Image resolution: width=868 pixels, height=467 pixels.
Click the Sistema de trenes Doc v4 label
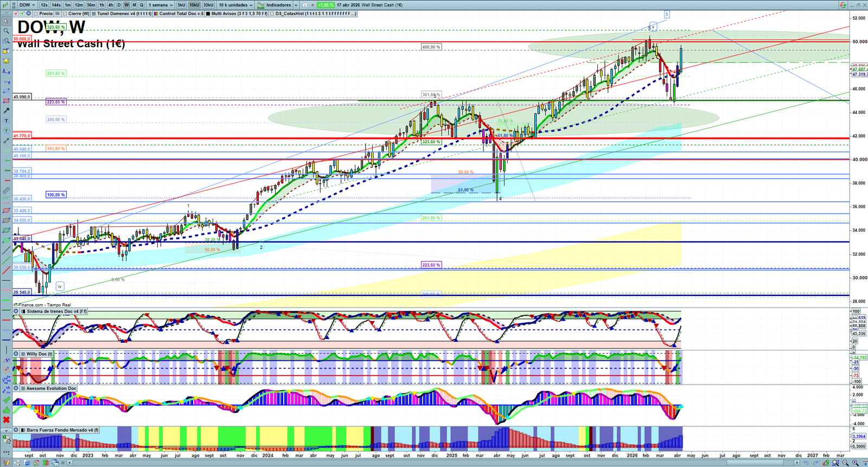[57, 311]
